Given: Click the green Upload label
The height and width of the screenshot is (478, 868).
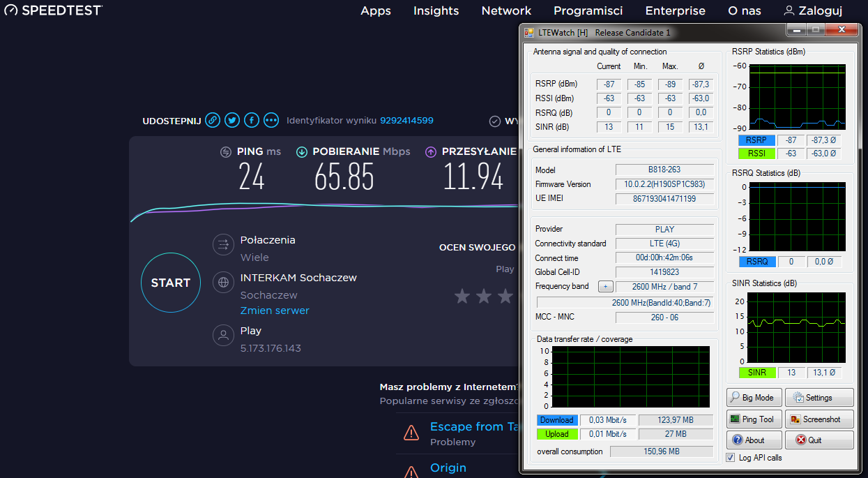Looking at the screenshot, I should 557,434.
